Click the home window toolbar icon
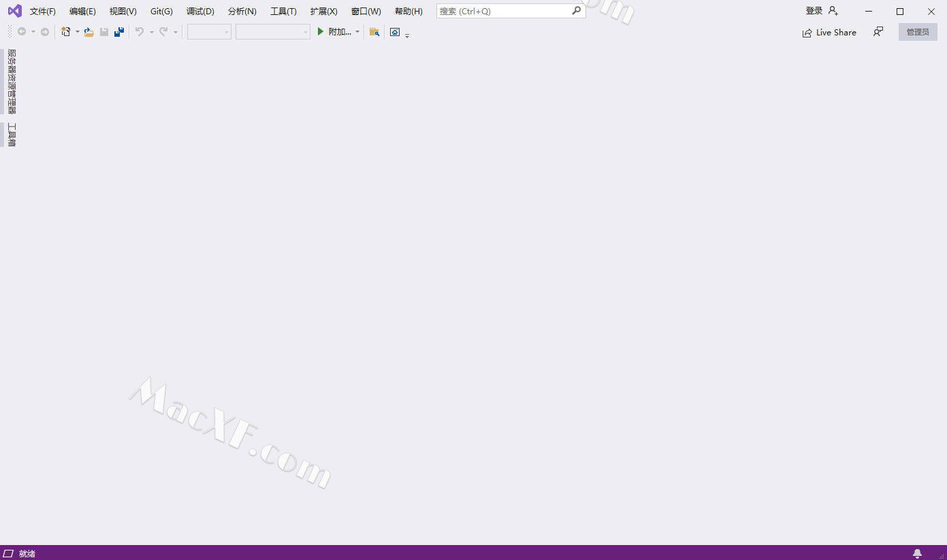This screenshot has width=947, height=560. 395,32
